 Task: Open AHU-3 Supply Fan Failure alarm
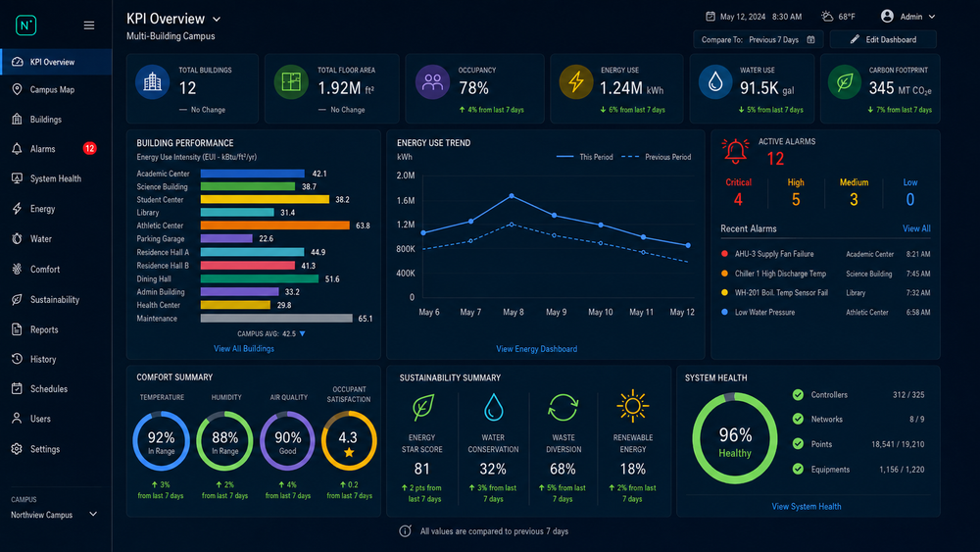(825, 254)
